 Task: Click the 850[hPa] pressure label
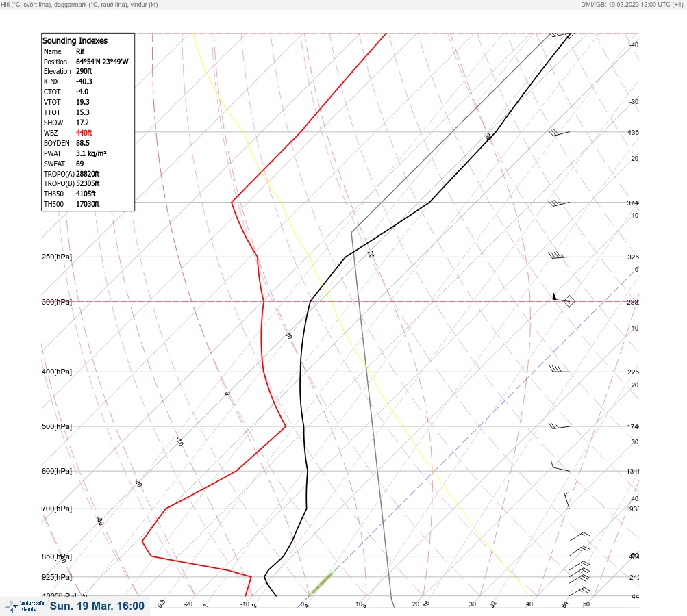(57, 557)
